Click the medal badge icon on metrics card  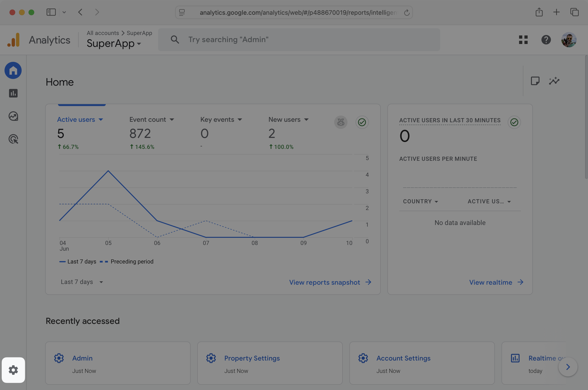341,122
